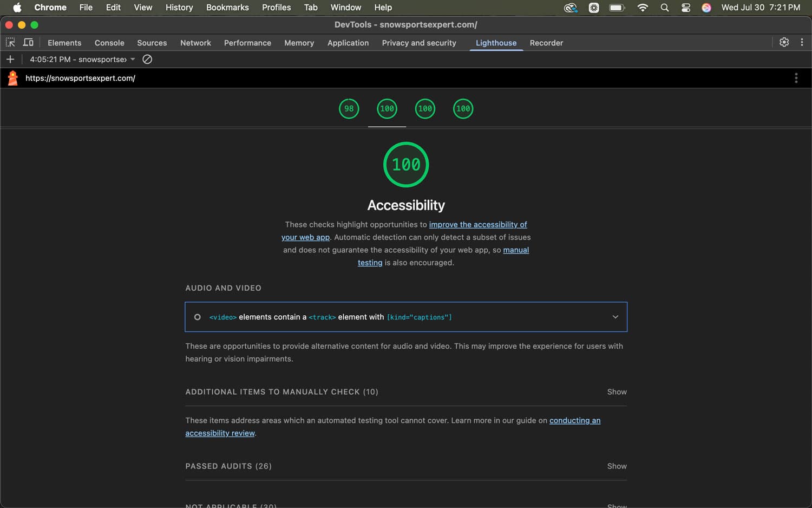
Task: Open Chrome's History menu
Action: 179,7
